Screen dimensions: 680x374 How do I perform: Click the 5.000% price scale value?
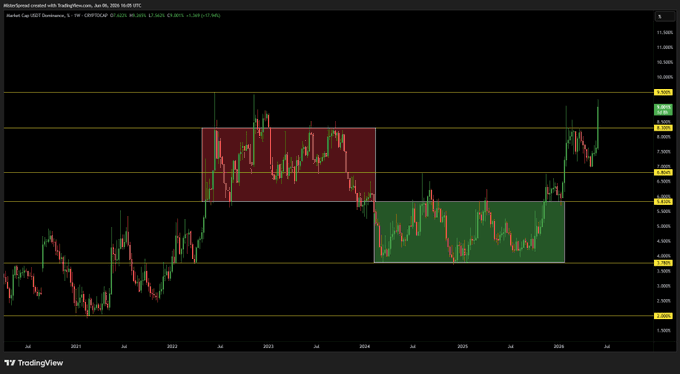[x=664, y=226]
